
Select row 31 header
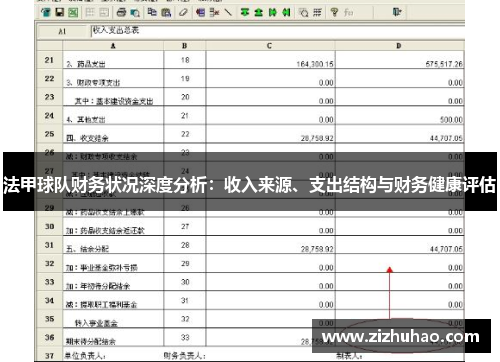[49, 245]
